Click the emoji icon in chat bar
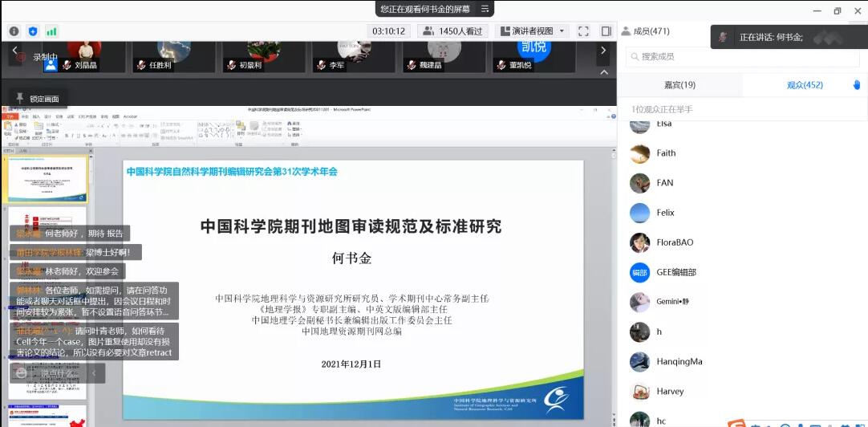The height and width of the screenshot is (427, 868). [x=21, y=373]
